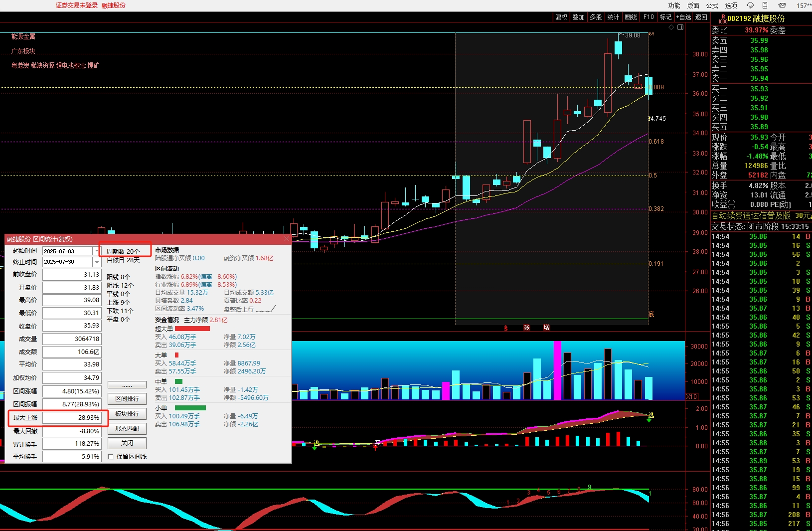
Task: Click the 委比 value 39.97%
Action: pos(756,30)
